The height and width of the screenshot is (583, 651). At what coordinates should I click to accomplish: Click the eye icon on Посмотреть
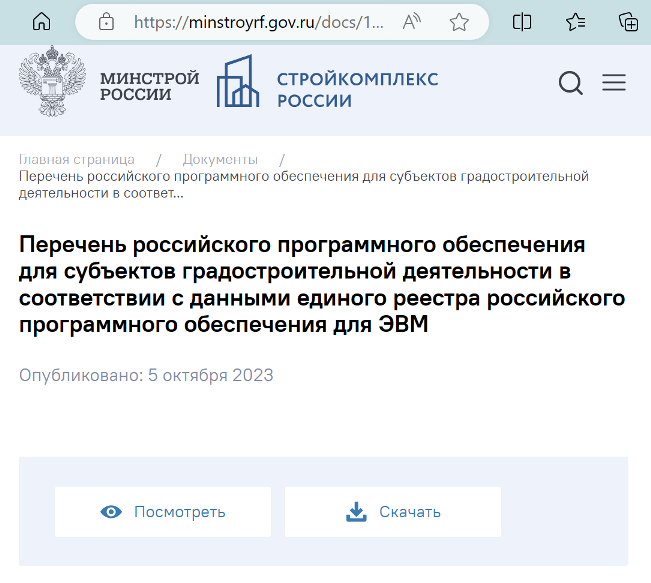click(111, 512)
